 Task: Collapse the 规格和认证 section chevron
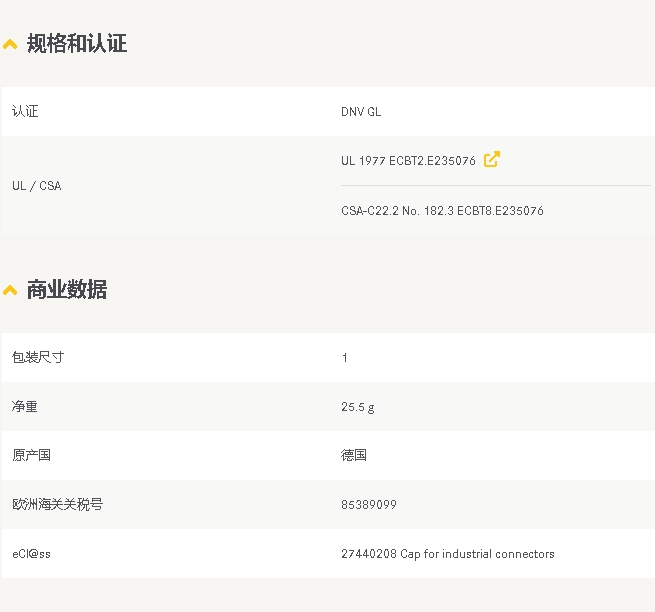pyautogui.click(x=10, y=44)
